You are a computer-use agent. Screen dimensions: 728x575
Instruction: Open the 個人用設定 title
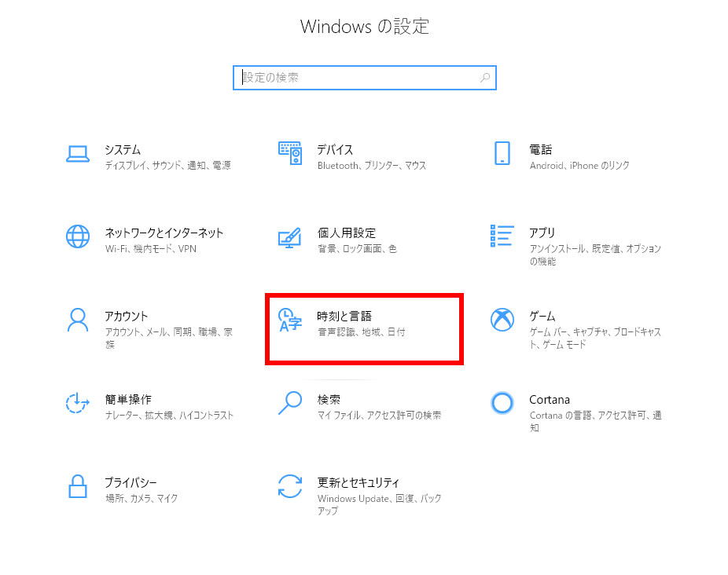tap(347, 233)
